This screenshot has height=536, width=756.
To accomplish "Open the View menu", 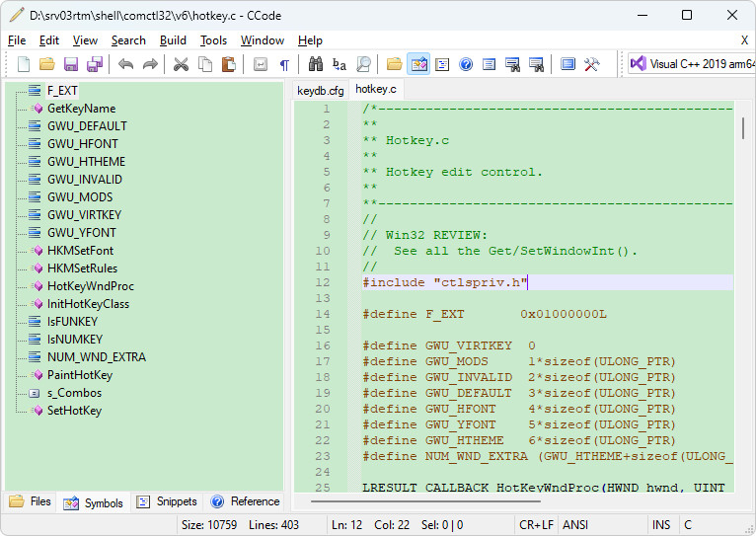I will coord(85,40).
